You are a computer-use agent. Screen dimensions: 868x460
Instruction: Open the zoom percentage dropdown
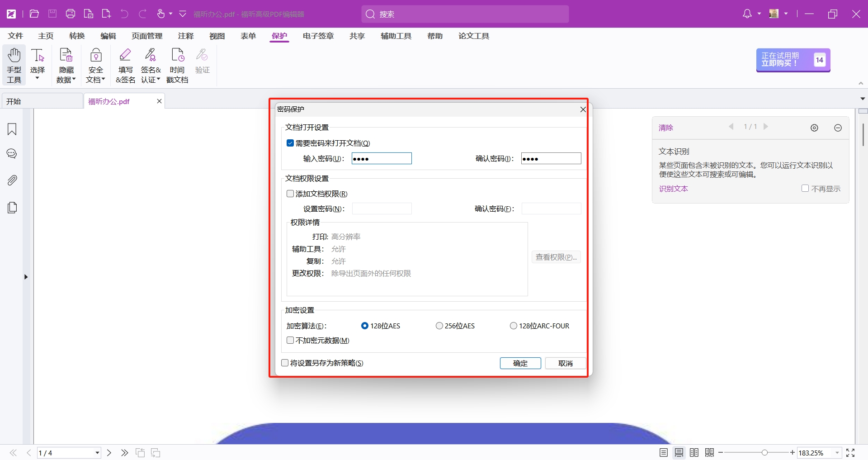tap(836, 453)
